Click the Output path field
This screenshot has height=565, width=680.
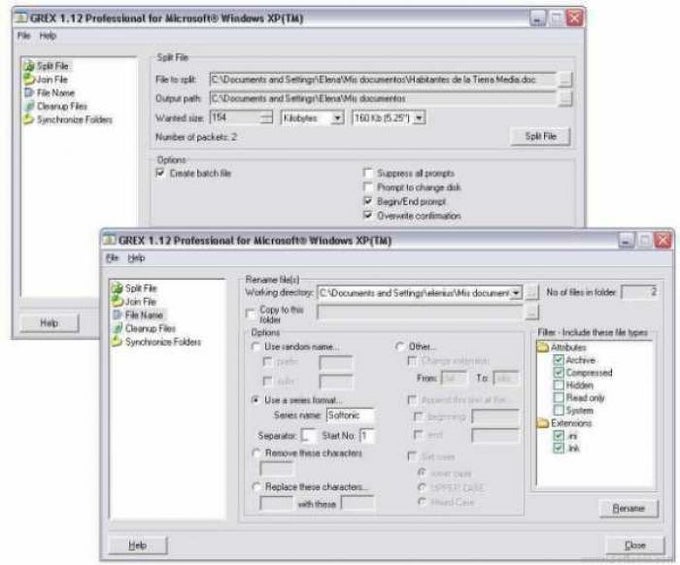pos(382,99)
